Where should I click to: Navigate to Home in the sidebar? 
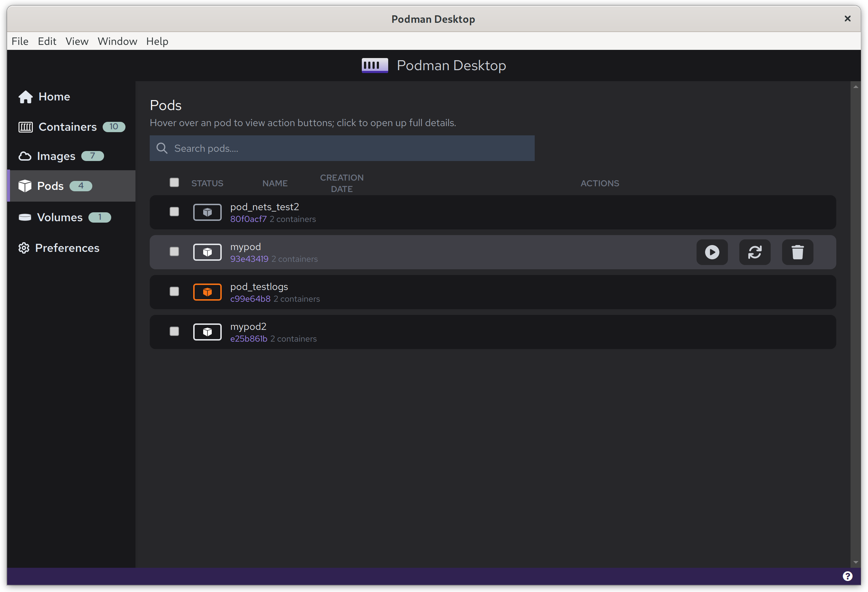click(54, 96)
